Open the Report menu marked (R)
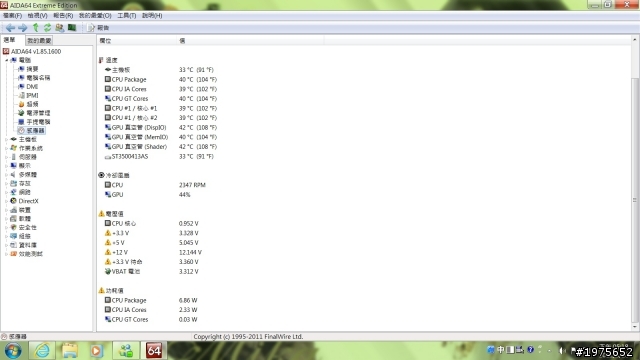Viewport: 640px width, 360px height. click(x=63, y=16)
